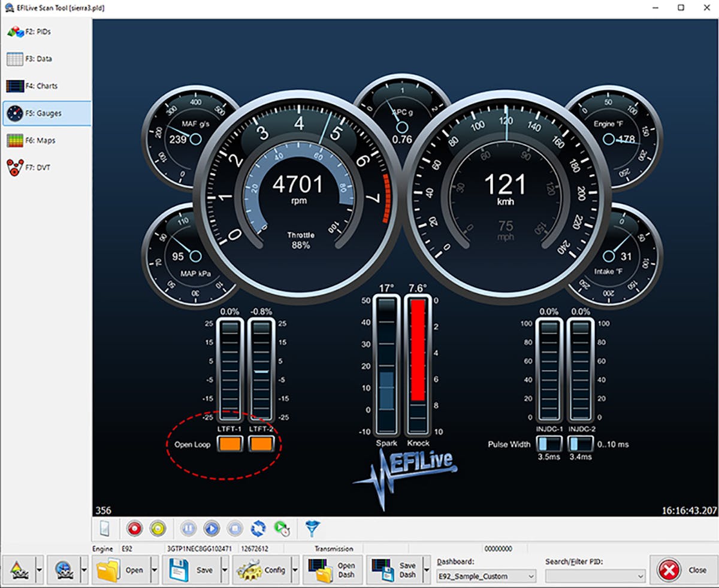Toggle the LTFT-2 Open Loop indicator
719x588 pixels.
(261, 444)
